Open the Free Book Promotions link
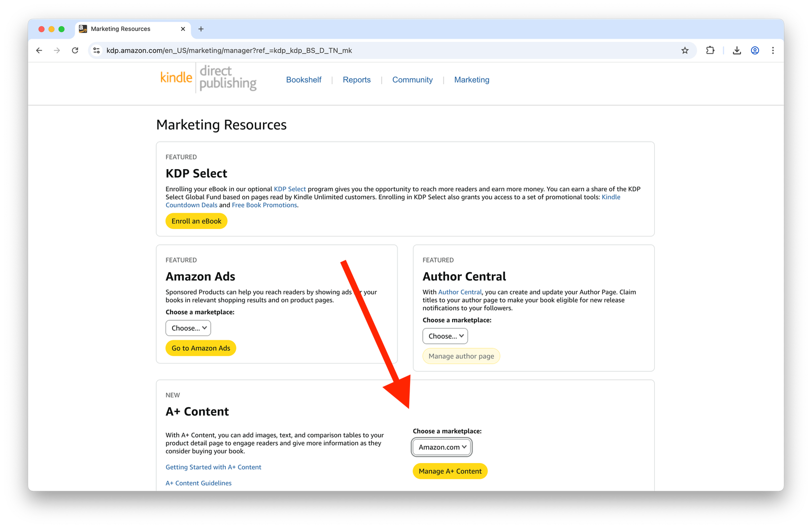This screenshot has width=812, height=528. pos(264,205)
